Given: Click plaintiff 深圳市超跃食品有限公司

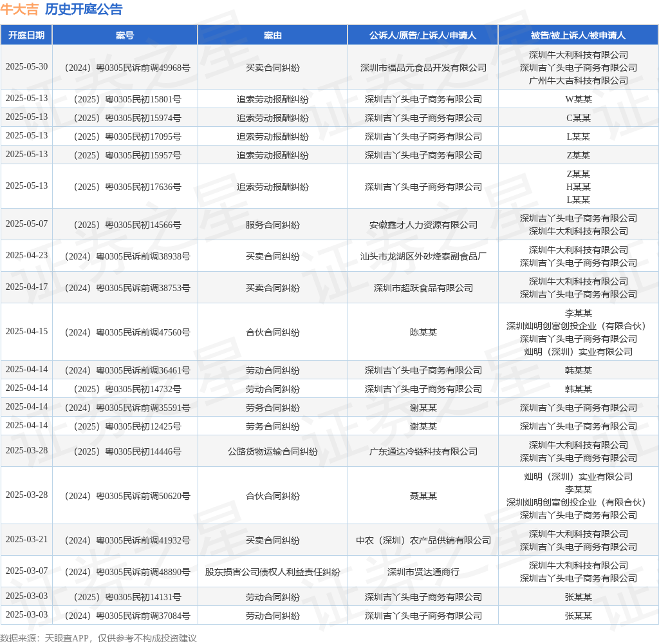Looking at the screenshot, I should click(x=423, y=288).
